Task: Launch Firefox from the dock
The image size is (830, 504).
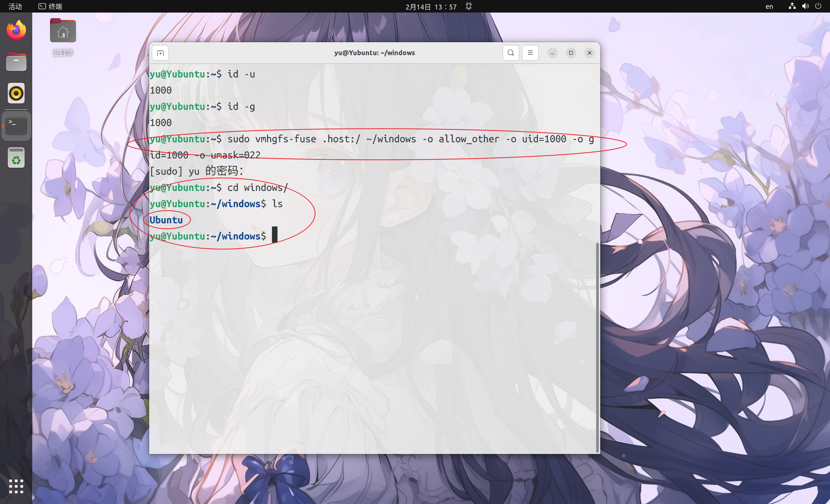Action: [16, 30]
